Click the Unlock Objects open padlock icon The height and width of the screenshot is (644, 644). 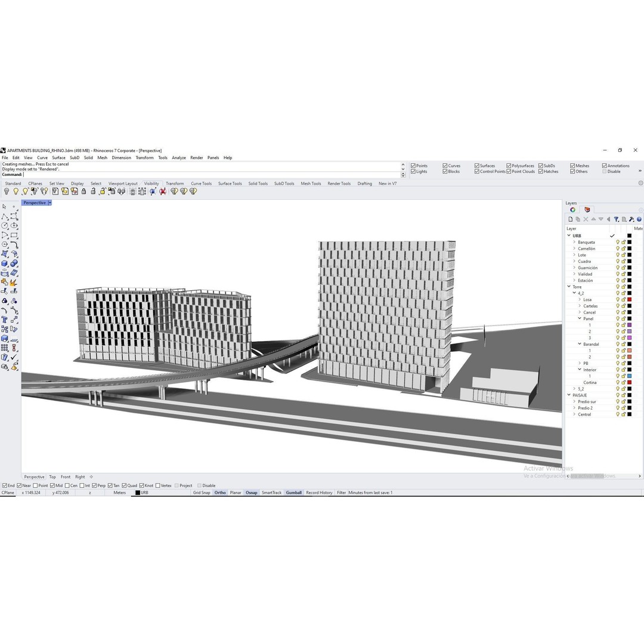pyautogui.click(x=93, y=191)
